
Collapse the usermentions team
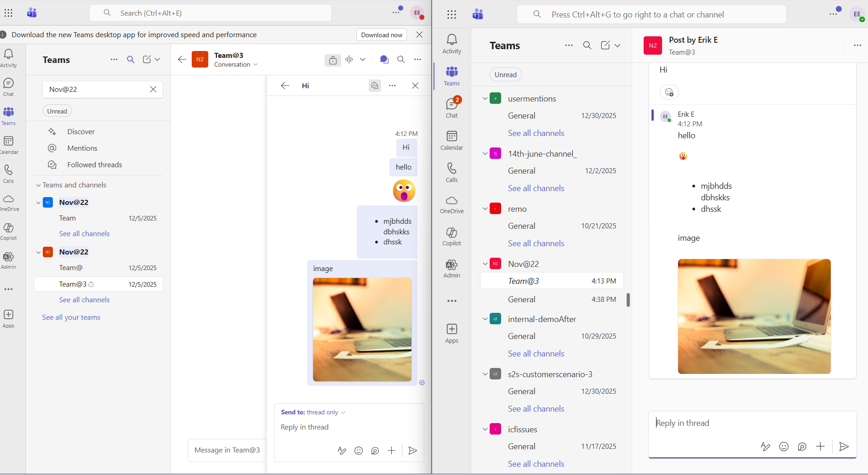(485, 98)
